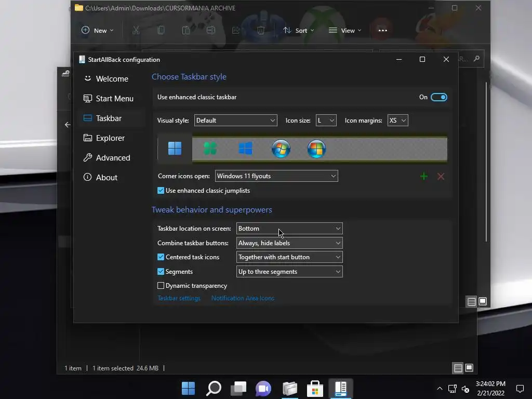The height and width of the screenshot is (399, 532).
Task: Show hidden tray icons chevron
Action: tap(440, 389)
